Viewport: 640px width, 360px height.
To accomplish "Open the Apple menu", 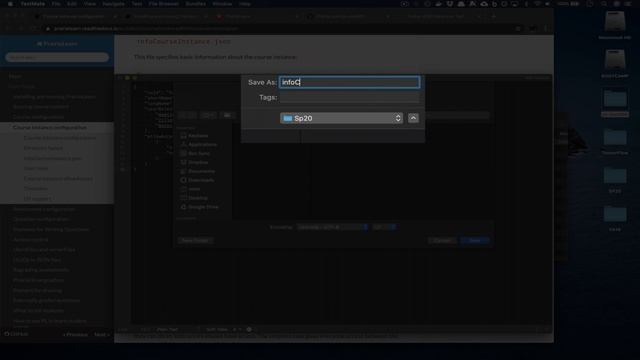I will [x=10, y=4].
